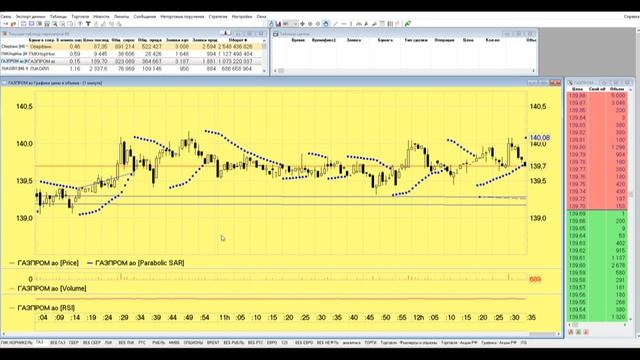
Task: Select the ГАЗПРОМ ао row in parameters table
Action: point(131,61)
